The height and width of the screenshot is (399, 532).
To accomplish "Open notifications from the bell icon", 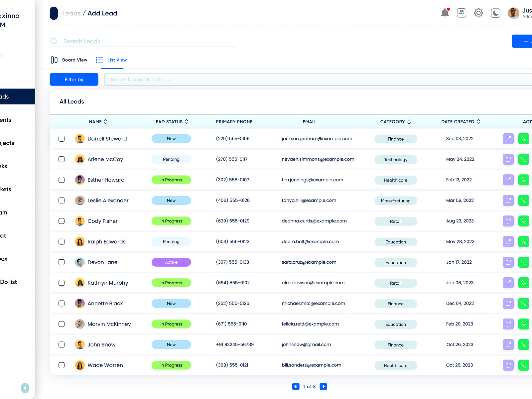I will (445, 13).
